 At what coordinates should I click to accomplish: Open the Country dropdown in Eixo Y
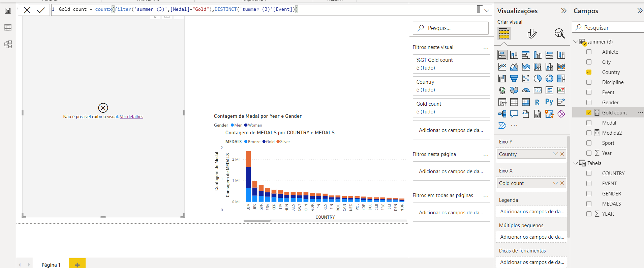555,154
